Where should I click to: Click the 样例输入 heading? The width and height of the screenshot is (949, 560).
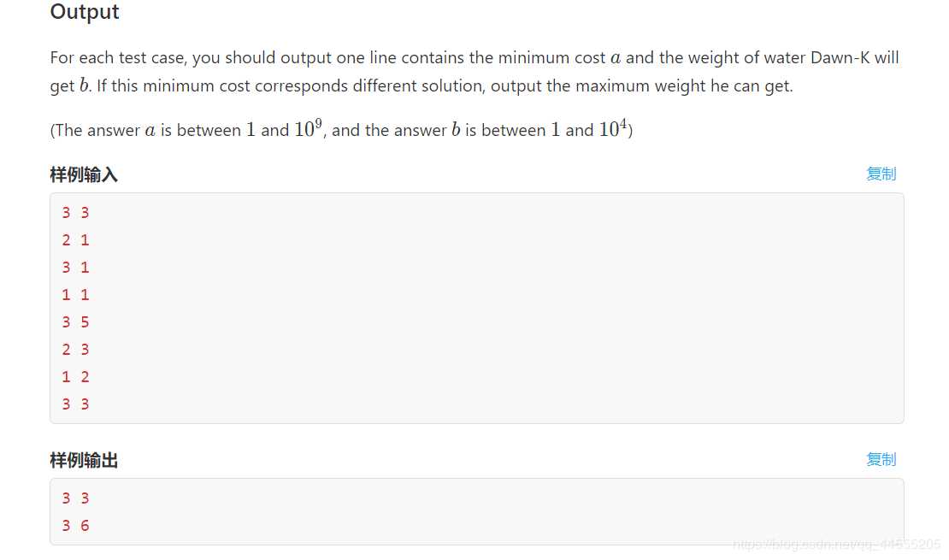click(x=84, y=175)
